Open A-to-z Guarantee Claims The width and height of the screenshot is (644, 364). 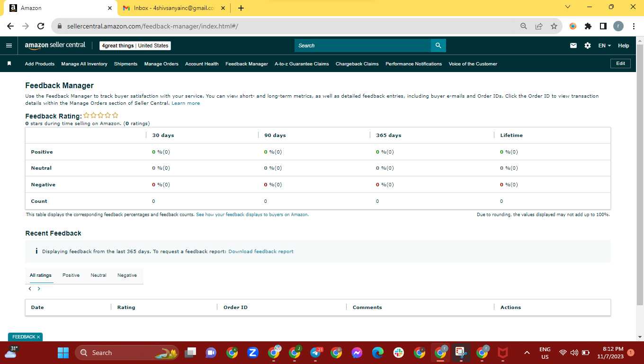[302, 64]
